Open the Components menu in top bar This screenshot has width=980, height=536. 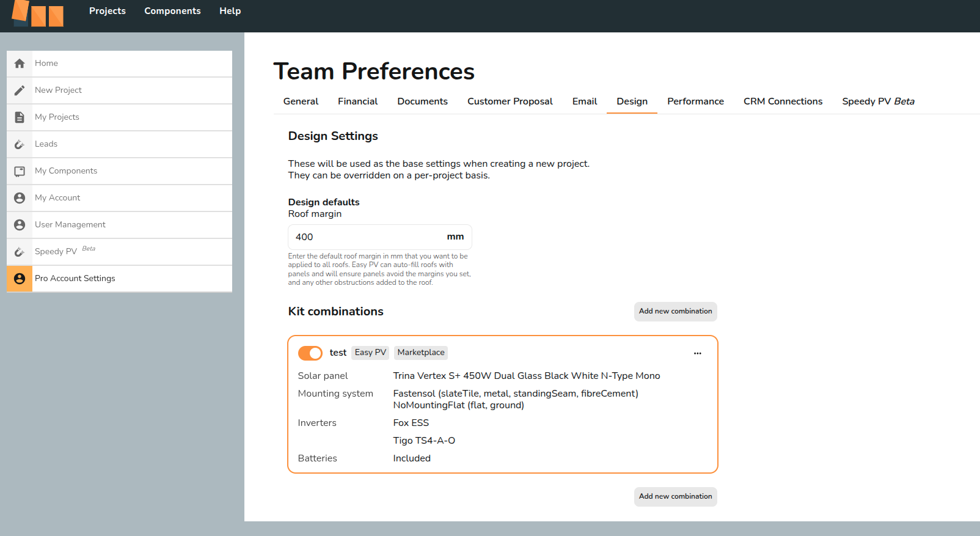[172, 11]
